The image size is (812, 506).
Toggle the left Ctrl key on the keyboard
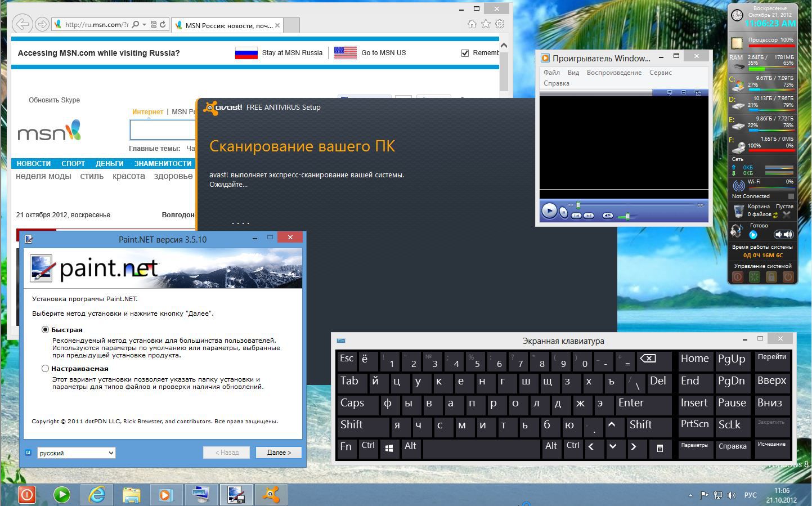368,448
